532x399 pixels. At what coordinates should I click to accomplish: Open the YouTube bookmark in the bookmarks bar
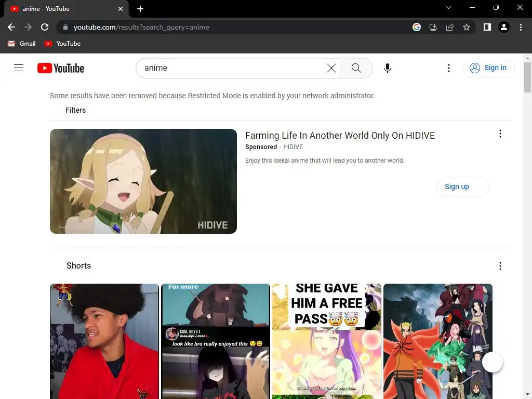(x=63, y=44)
